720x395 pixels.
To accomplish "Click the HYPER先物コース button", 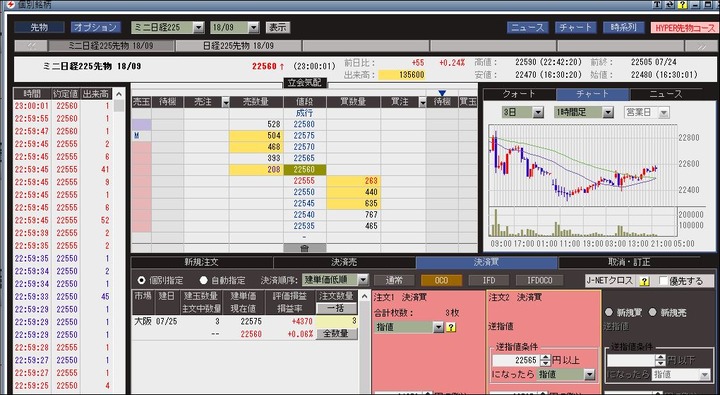I will (685, 28).
